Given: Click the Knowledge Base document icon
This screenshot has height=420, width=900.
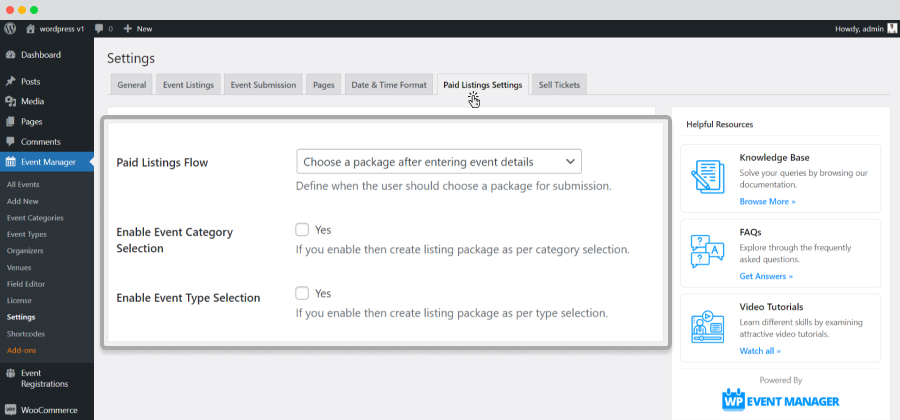Looking at the screenshot, I should tap(707, 177).
